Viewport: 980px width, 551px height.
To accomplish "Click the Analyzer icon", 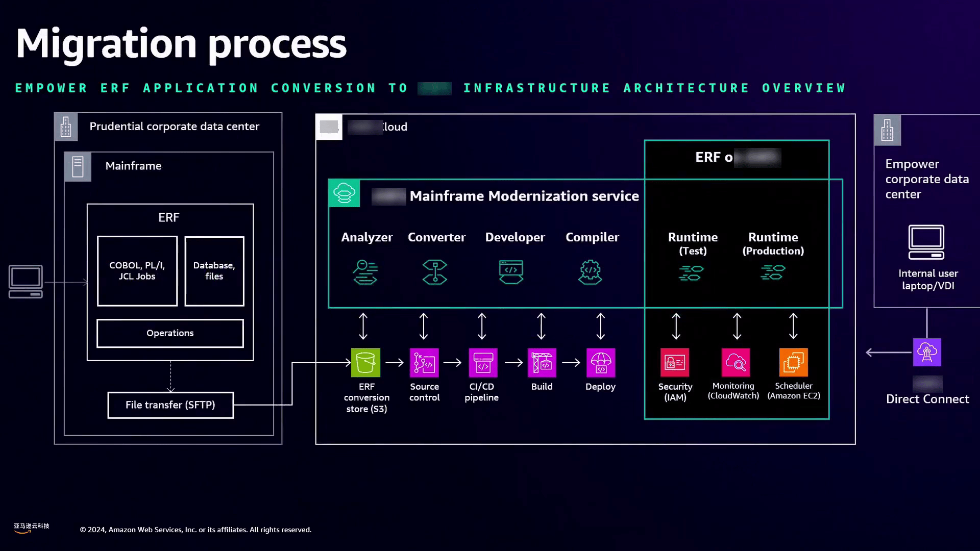I will [x=365, y=272].
